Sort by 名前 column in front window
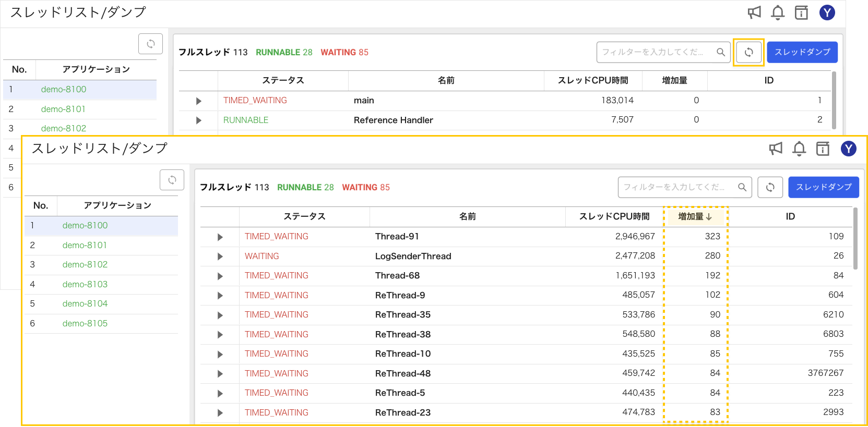Image resolution: width=868 pixels, height=427 pixels. tap(467, 216)
